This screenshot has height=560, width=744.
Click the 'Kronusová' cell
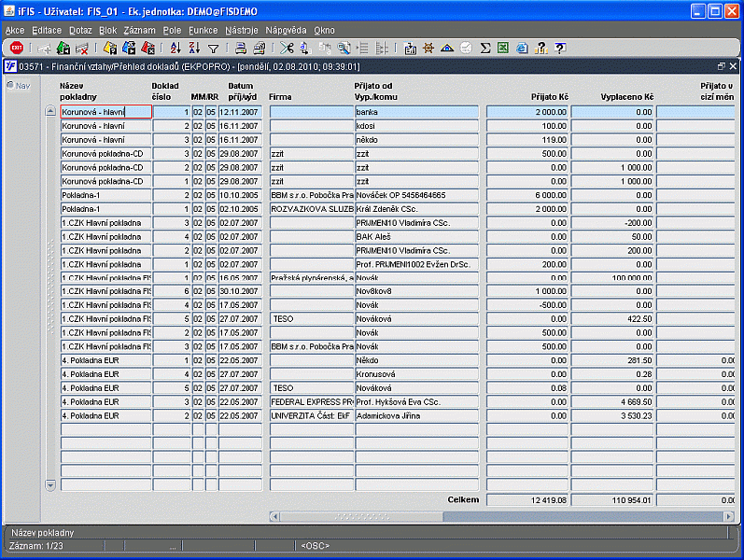pos(416,374)
